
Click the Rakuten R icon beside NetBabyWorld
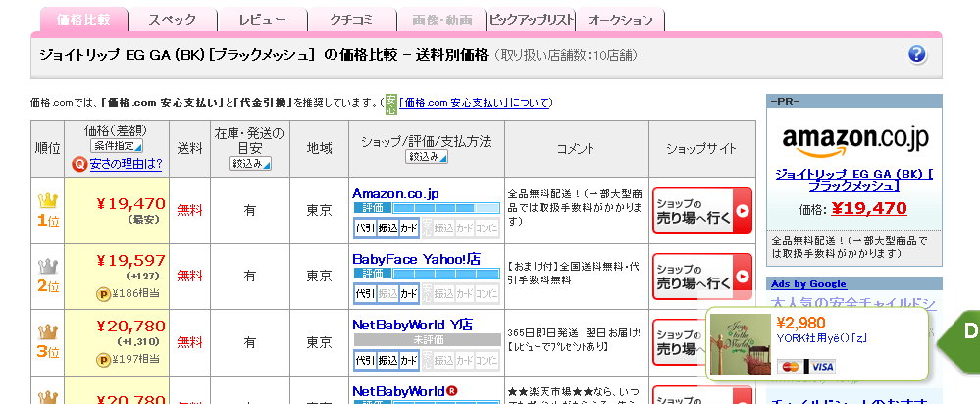(452, 391)
